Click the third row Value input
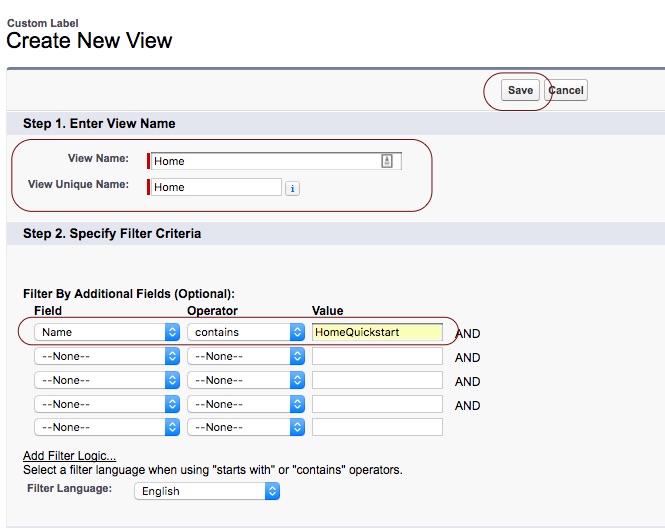665x528 pixels. [x=377, y=380]
